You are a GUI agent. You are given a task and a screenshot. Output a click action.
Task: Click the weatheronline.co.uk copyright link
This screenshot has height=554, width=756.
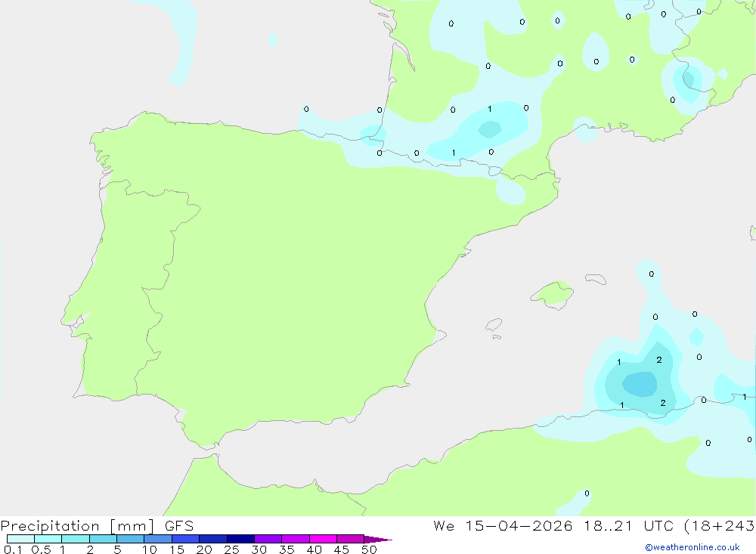tap(692, 547)
